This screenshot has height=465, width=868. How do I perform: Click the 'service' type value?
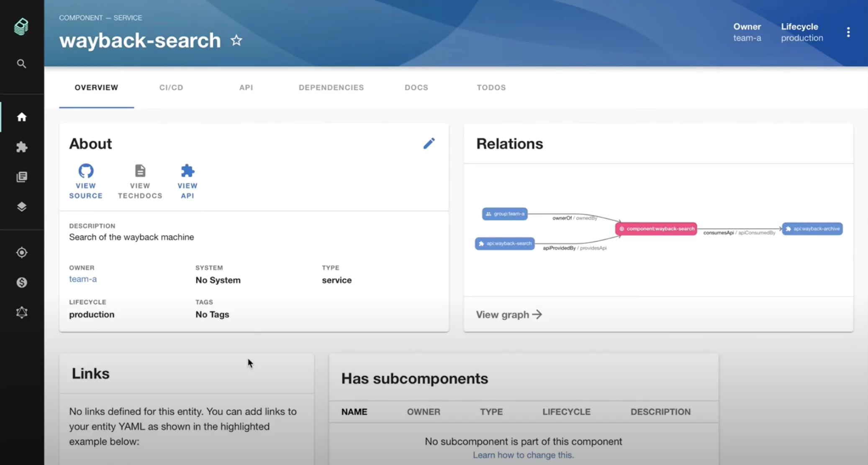click(x=337, y=280)
